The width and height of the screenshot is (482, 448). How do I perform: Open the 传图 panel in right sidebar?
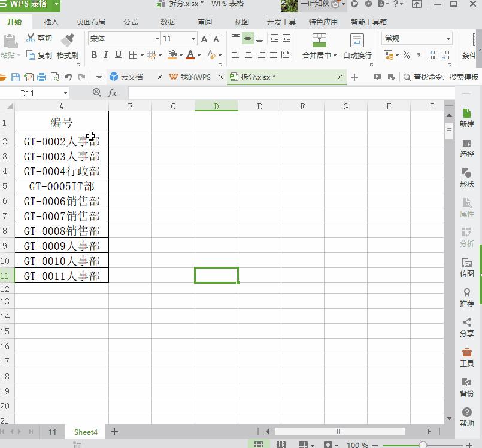(x=466, y=267)
